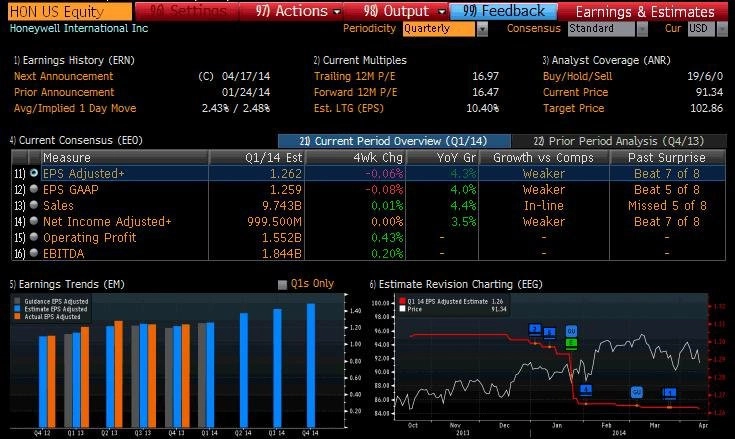Open Estimate Revision Charting (EEG) section

[456, 284]
